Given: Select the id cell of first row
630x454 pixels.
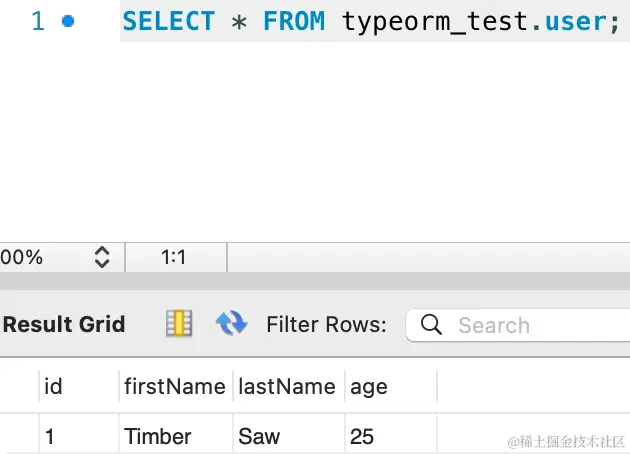Looking at the screenshot, I should pyautogui.click(x=50, y=436).
